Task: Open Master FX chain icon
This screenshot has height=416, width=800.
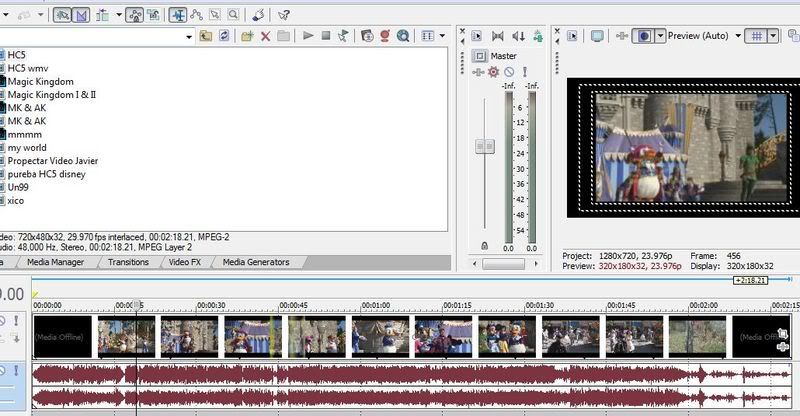Action: tap(478, 72)
